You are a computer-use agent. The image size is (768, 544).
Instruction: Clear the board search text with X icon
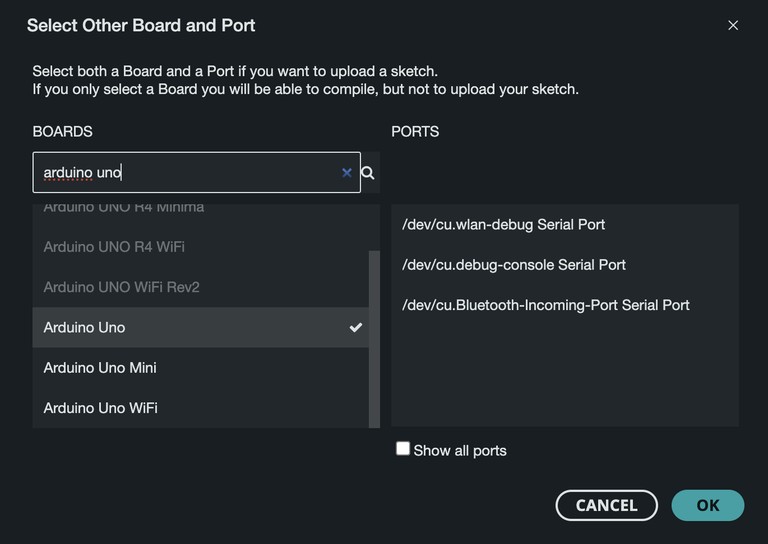[x=347, y=173]
